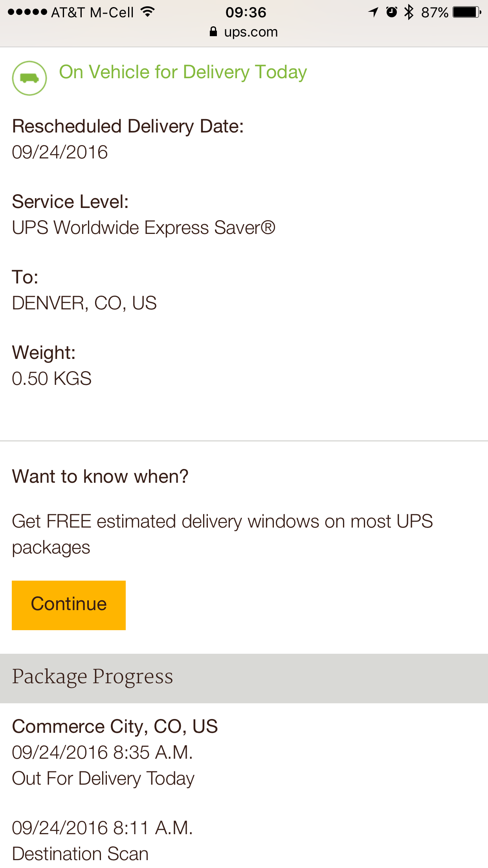Tap the padlock icon beside ups.com

pyautogui.click(x=213, y=32)
